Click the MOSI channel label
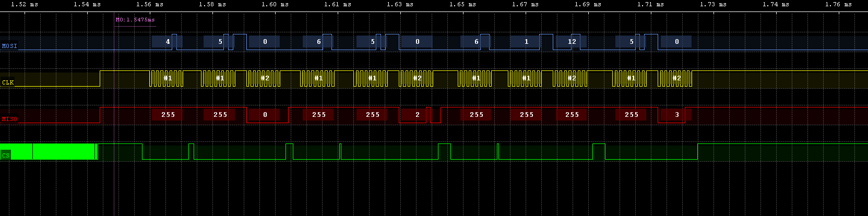The height and width of the screenshot is (216, 868). [9, 46]
